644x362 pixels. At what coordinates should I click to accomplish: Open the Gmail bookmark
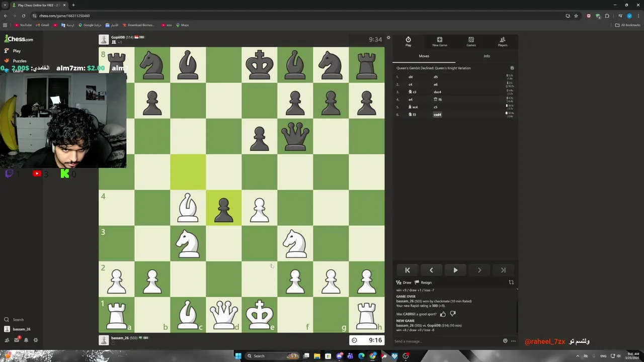[43, 25]
